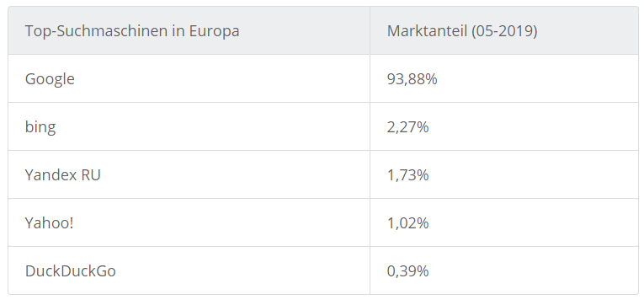The width and height of the screenshot is (644, 305).
Task: Click the 1,02% value cell
Action: coord(504,222)
